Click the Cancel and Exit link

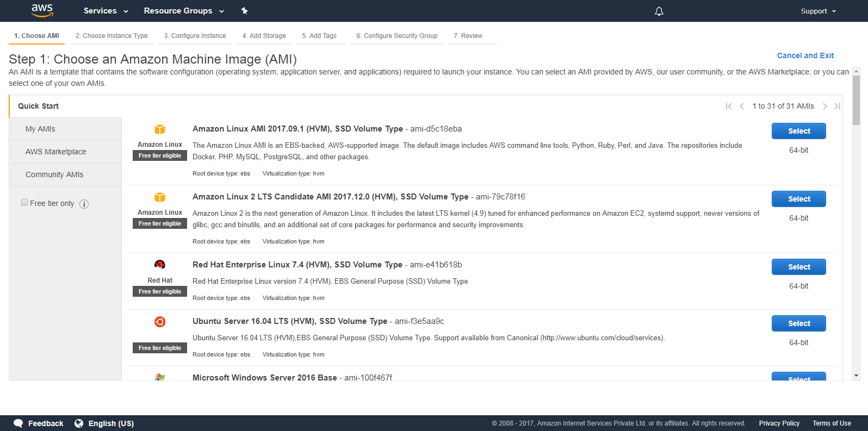(805, 55)
